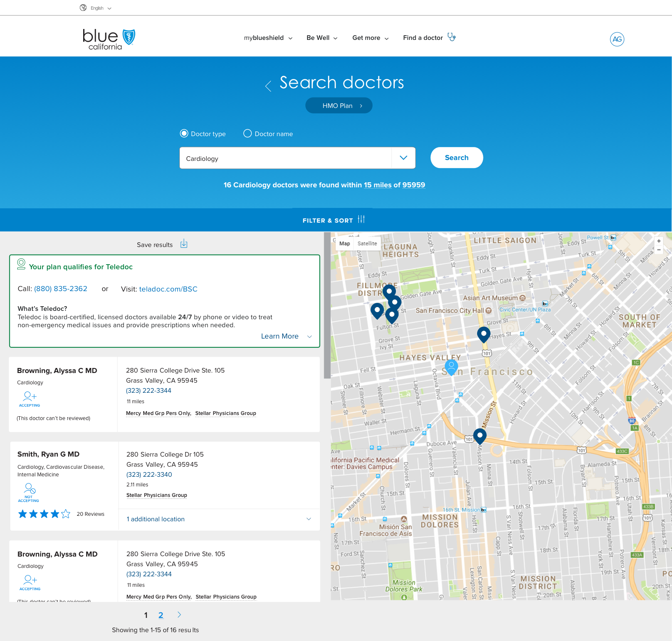Image resolution: width=672 pixels, height=641 pixels.
Task: Change the HMO Plan selection
Action: (339, 105)
